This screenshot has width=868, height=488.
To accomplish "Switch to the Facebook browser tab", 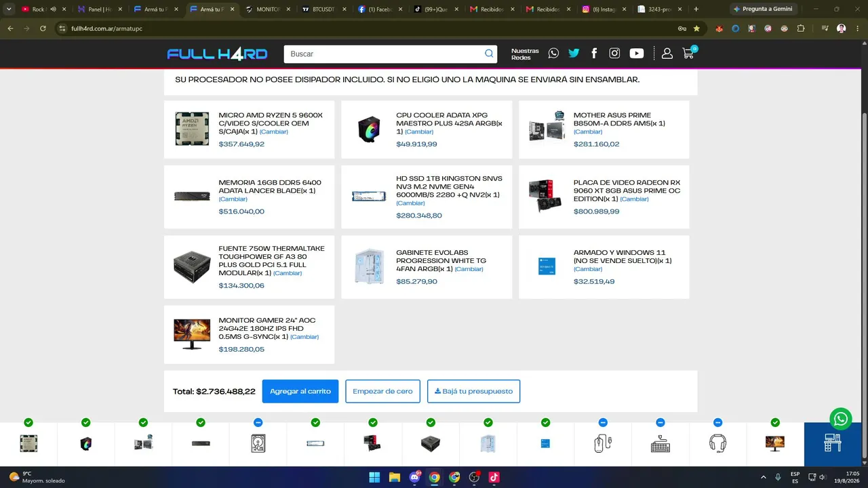I will [x=379, y=9].
